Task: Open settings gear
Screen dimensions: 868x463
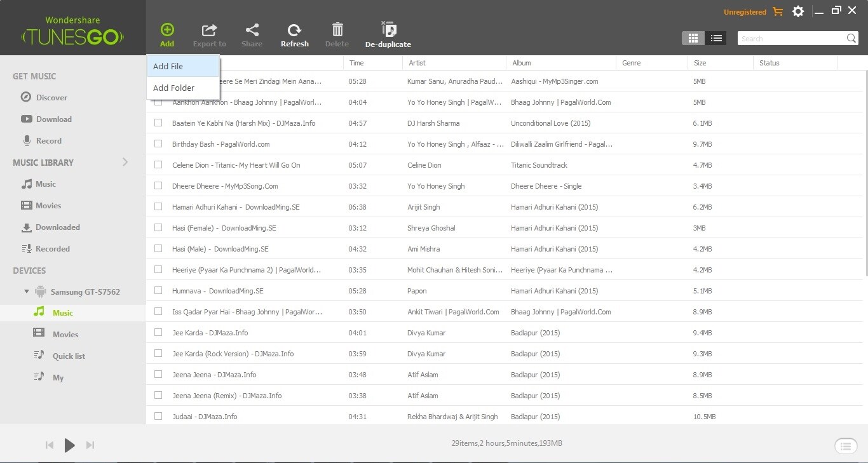Action: pos(798,11)
